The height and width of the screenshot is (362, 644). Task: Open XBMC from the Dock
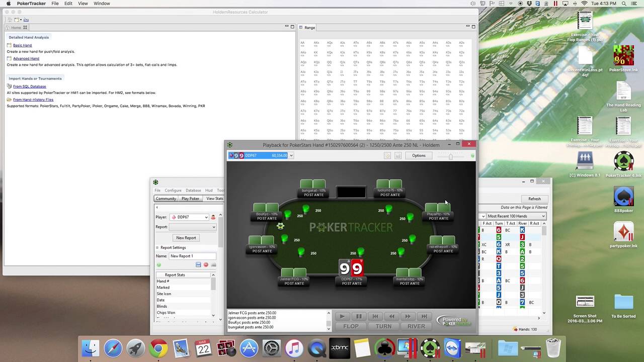339,348
